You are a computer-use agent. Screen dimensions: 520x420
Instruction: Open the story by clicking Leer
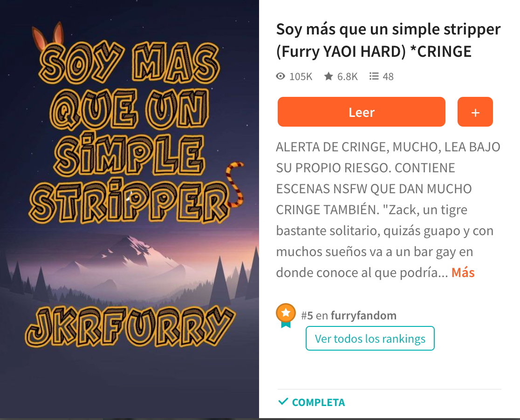tap(362, 112)
